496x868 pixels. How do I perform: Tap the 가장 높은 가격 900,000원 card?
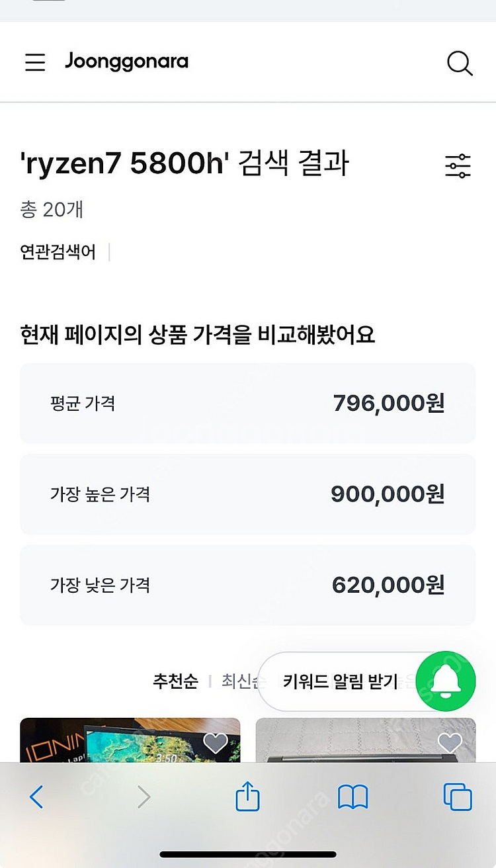click(247, 494)
